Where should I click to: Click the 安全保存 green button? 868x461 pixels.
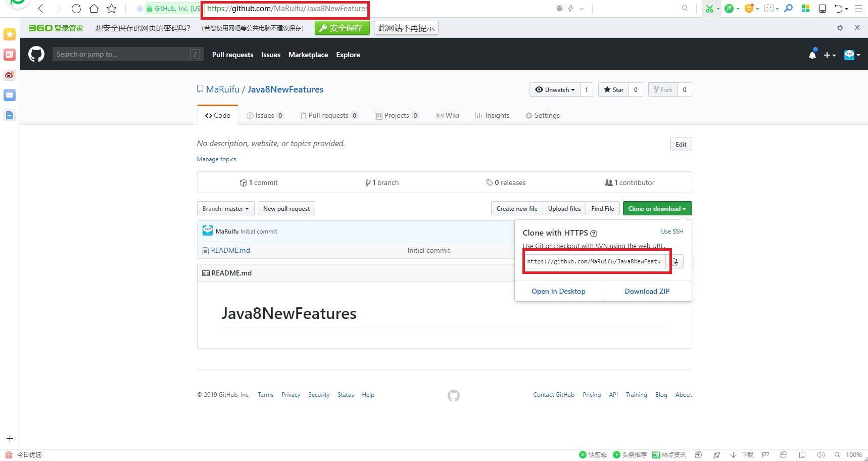[342, 28]
